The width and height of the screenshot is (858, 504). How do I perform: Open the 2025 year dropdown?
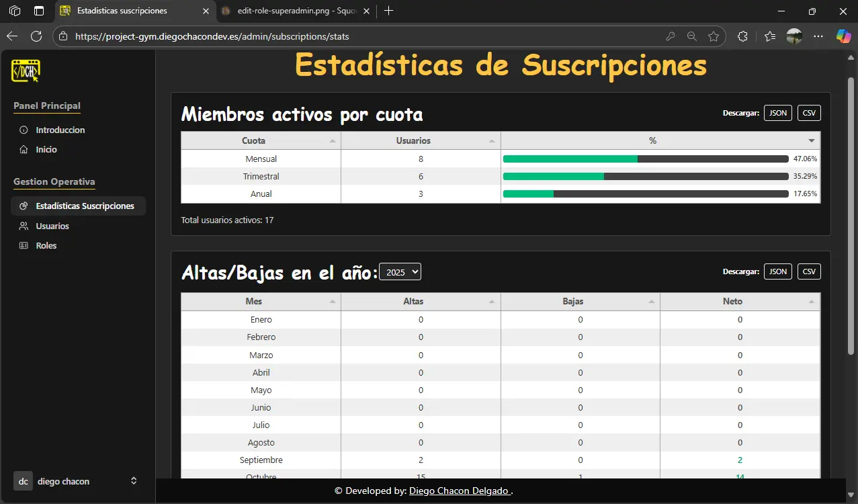tap(400, 271)
